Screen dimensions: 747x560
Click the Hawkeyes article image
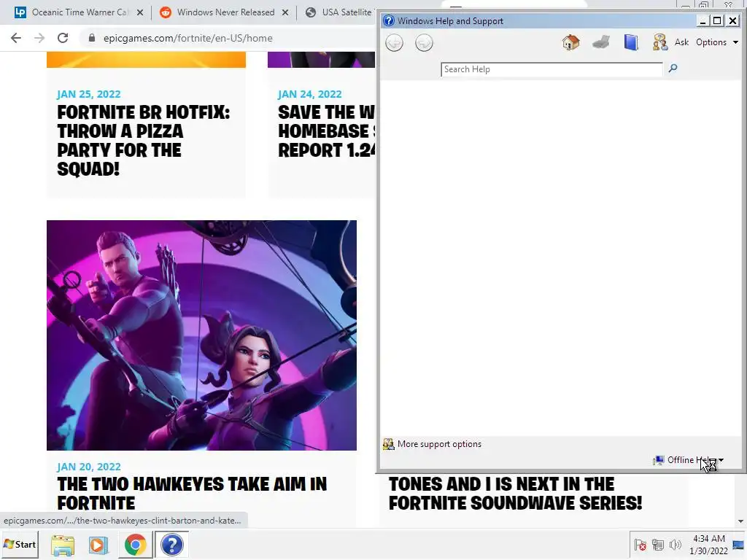pos(201,335)
